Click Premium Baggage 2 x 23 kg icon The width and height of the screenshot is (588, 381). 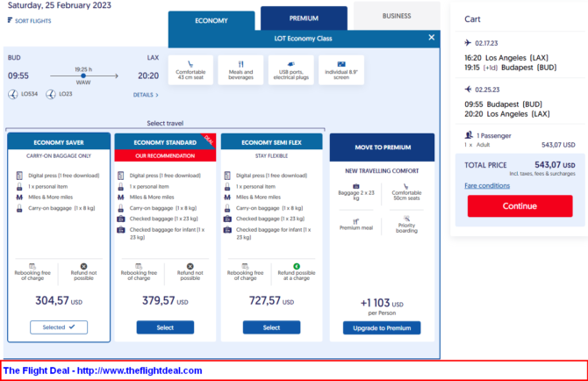[x=356, y=186]
